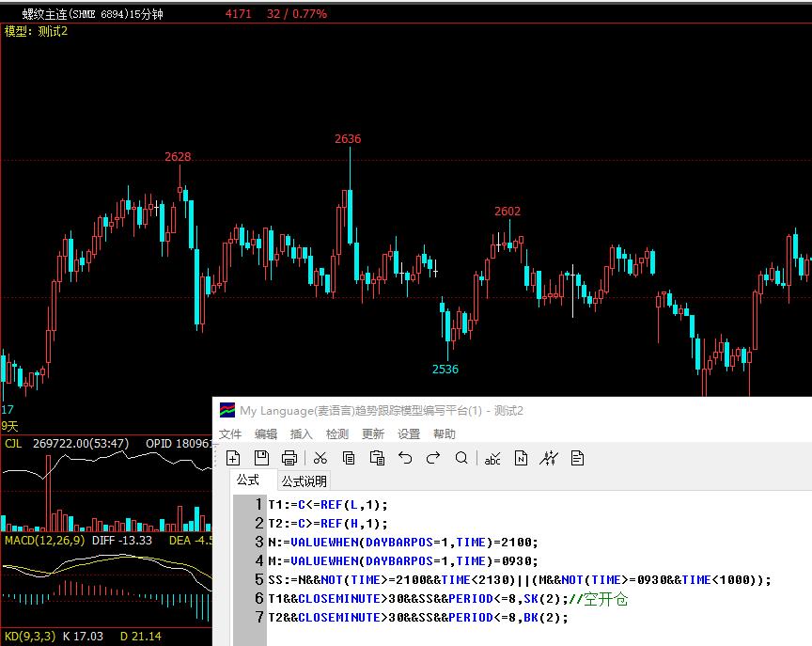The height and width of the screenshot is (646, 812).
Task: Click the 2636 high price label
Action: coord(348,139)
